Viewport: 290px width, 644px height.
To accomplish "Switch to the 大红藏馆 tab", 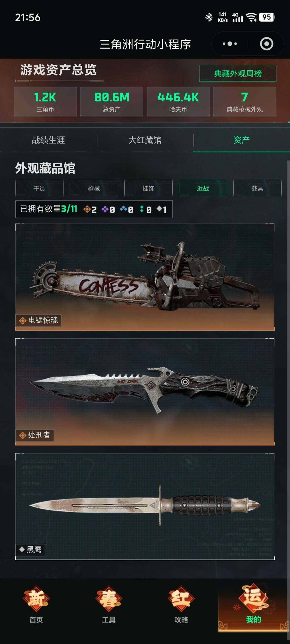I will pyautogui.click(x=145, y=140).
